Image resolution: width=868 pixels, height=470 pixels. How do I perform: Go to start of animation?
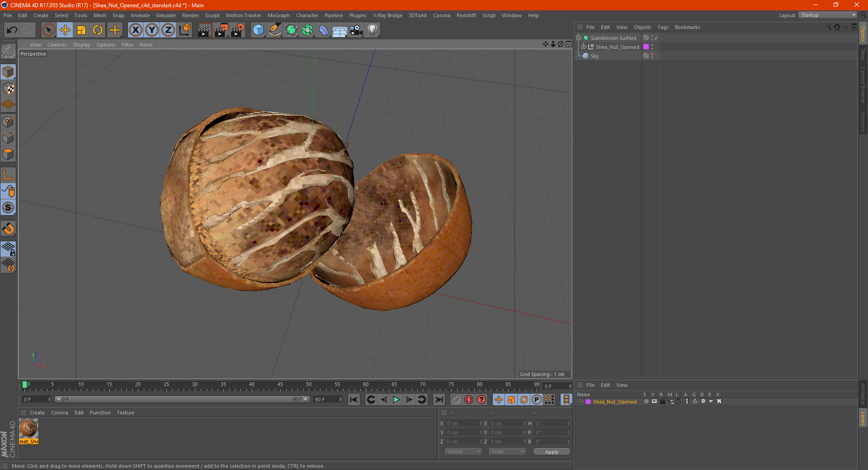coord(354,399)
